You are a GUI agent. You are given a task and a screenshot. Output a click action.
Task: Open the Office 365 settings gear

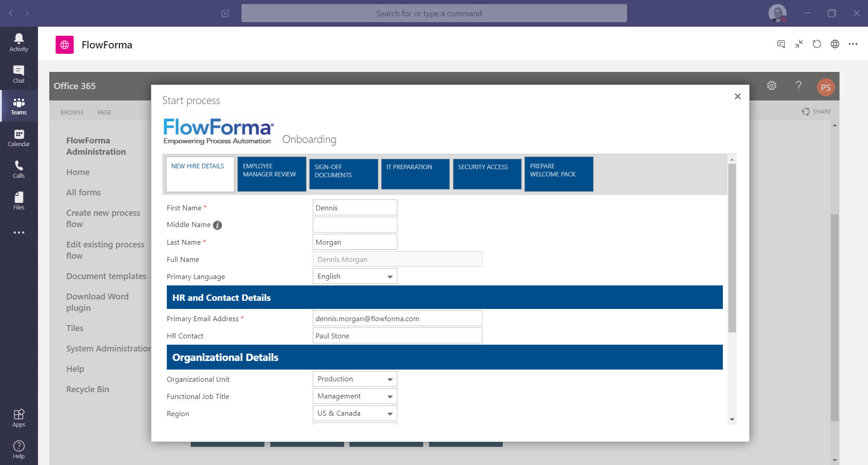point(772,85)
